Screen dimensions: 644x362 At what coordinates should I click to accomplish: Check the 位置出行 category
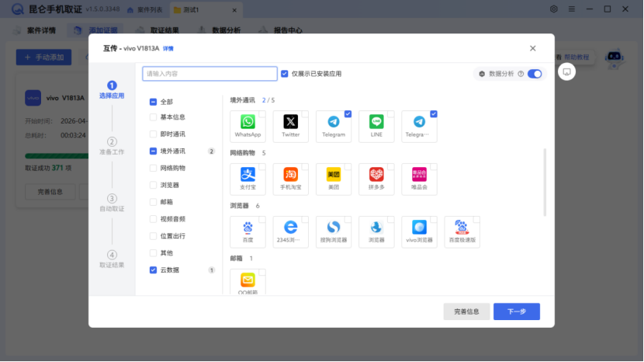coord(153,235)
